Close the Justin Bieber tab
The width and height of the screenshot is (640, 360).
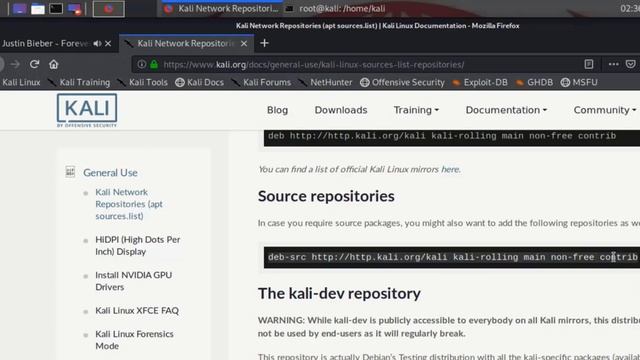(108, 43)
